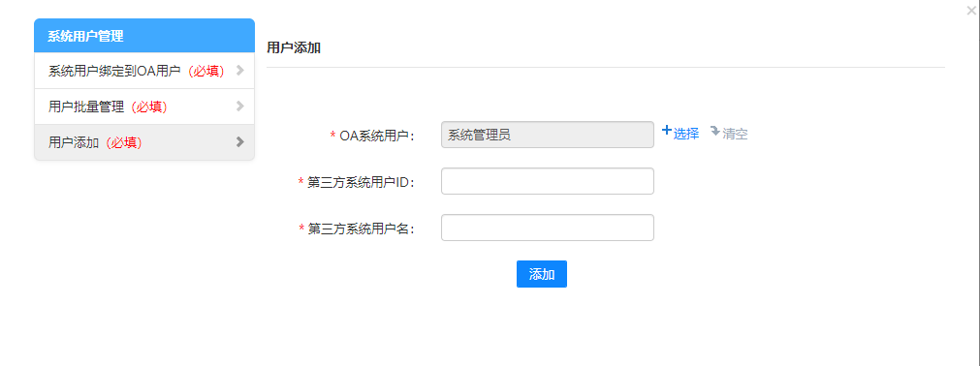Click the gray arrow icon beside 清空
This screenshot has width=980, height=366.
(715, 131)
